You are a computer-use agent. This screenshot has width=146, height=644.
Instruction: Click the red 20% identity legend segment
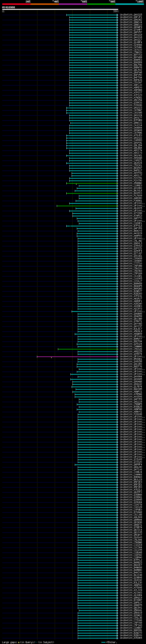coord(16,4)
